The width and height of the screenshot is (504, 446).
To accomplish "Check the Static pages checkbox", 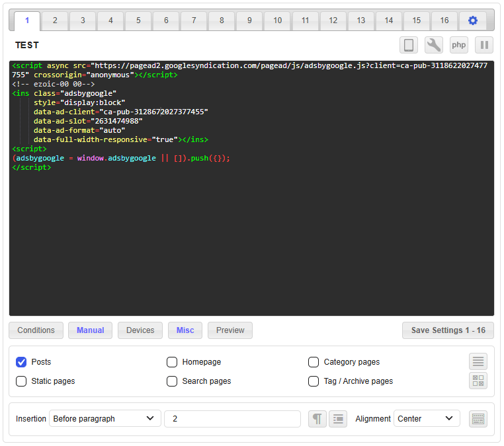I will click(21, 381).
